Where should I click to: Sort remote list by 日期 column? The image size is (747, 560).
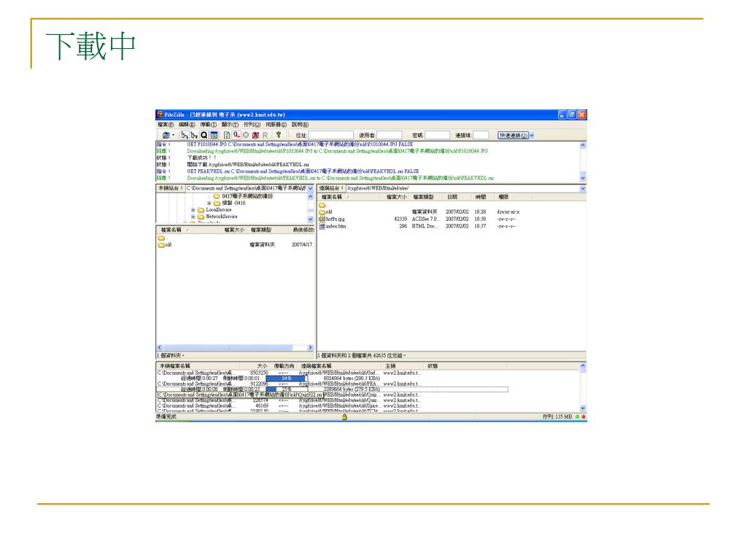tap(457, 197)
